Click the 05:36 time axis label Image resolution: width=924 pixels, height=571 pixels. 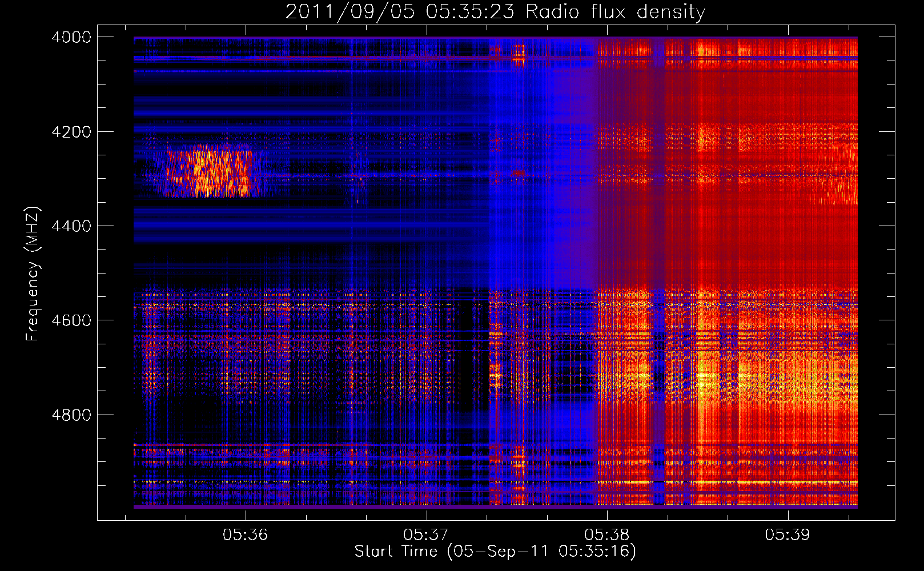tap(245, 534)
